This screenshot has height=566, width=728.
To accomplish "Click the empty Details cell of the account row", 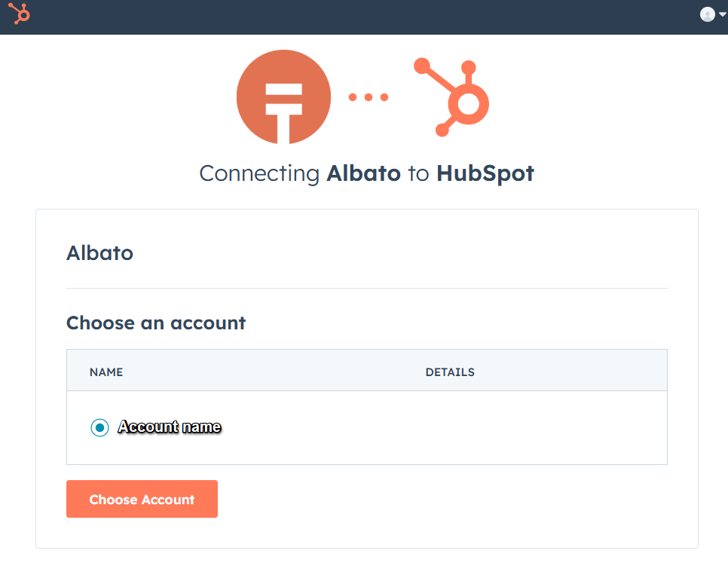I will pos(528,427).
